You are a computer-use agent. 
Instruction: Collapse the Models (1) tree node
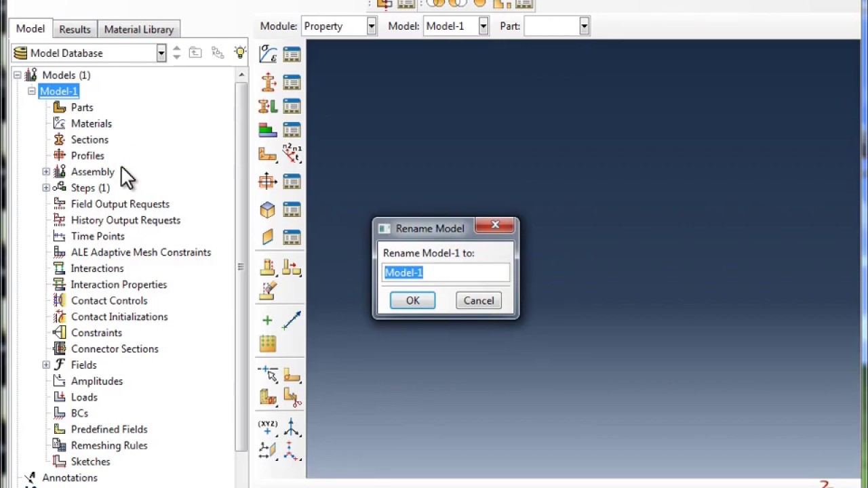[x=18, y=75]
